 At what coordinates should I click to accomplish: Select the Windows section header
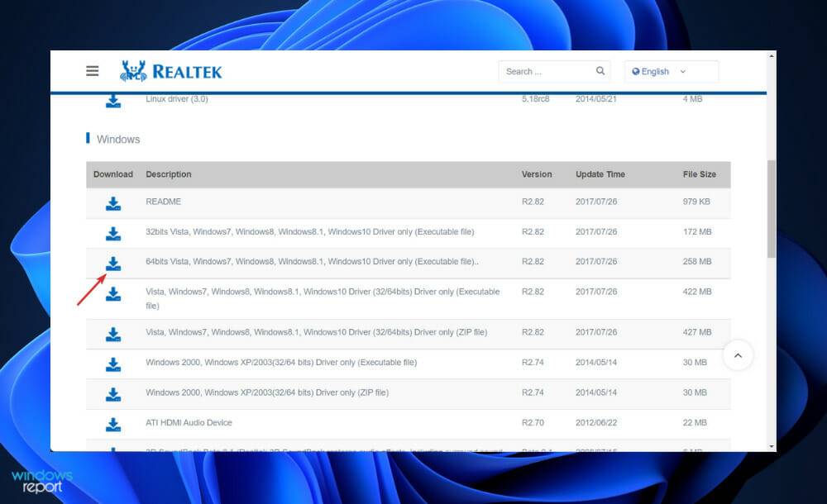[119, 139]
